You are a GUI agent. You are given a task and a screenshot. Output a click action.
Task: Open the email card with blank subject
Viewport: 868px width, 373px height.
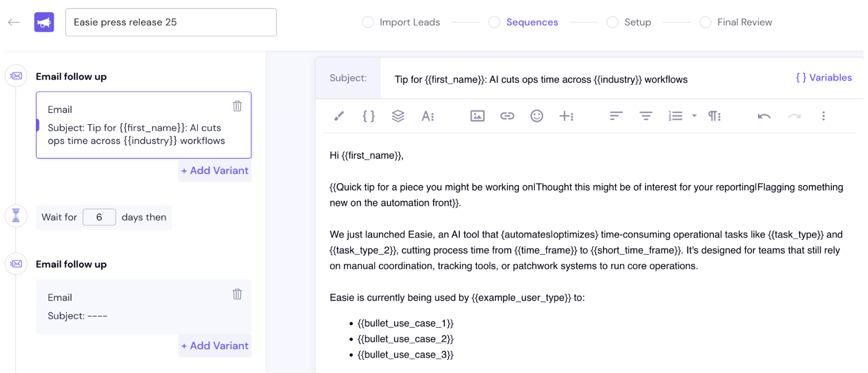tap(144, 307)
